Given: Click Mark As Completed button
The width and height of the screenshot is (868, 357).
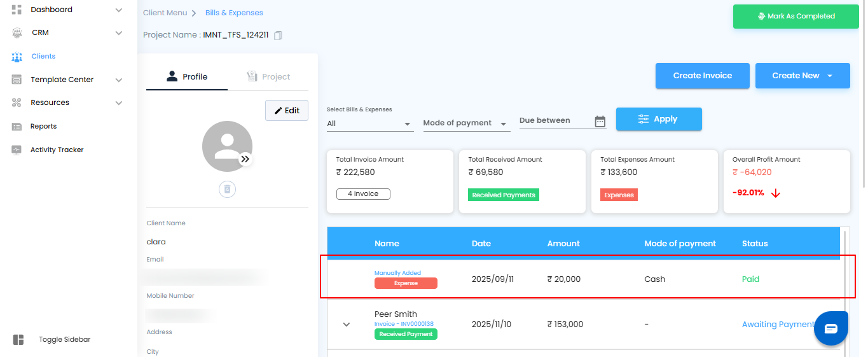Looking at the screenshot, I should coord(796,17).
